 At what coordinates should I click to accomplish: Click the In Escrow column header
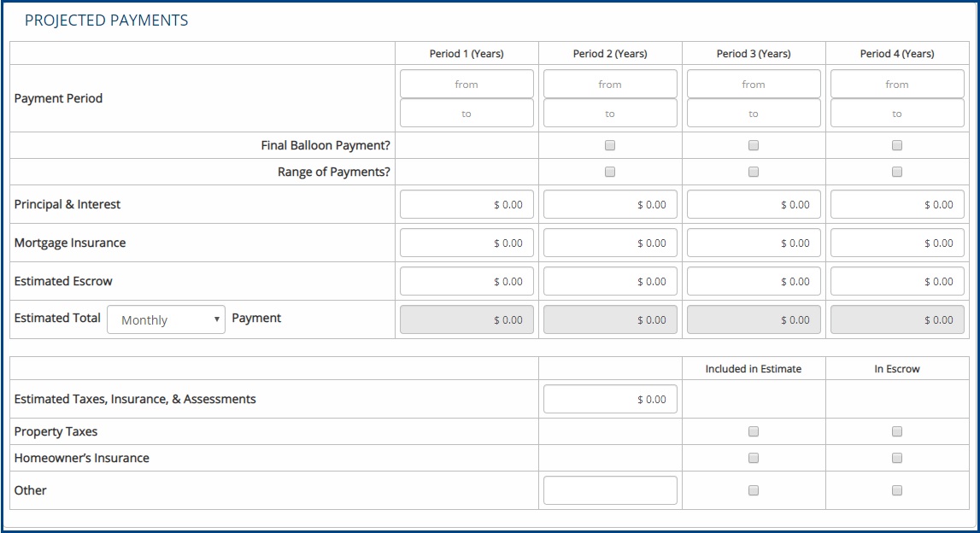[897, 369]
